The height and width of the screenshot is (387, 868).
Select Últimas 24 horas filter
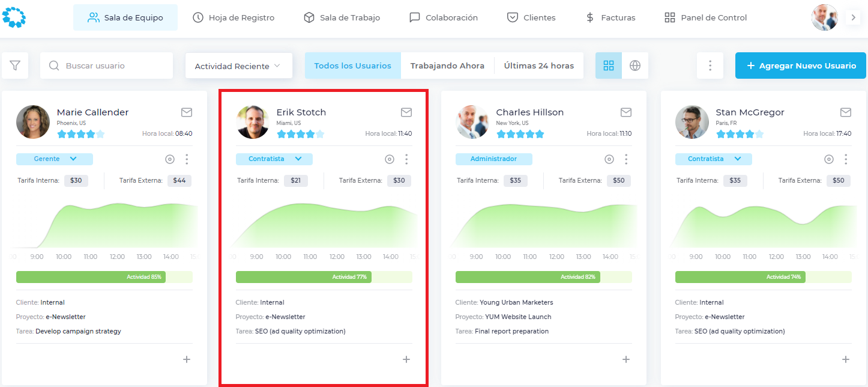pos(539,66)
